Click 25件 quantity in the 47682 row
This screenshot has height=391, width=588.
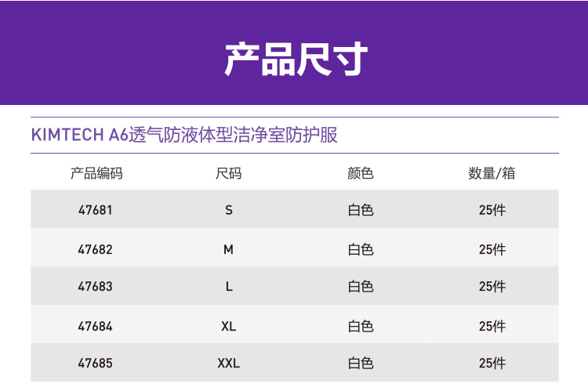(492, 249)
